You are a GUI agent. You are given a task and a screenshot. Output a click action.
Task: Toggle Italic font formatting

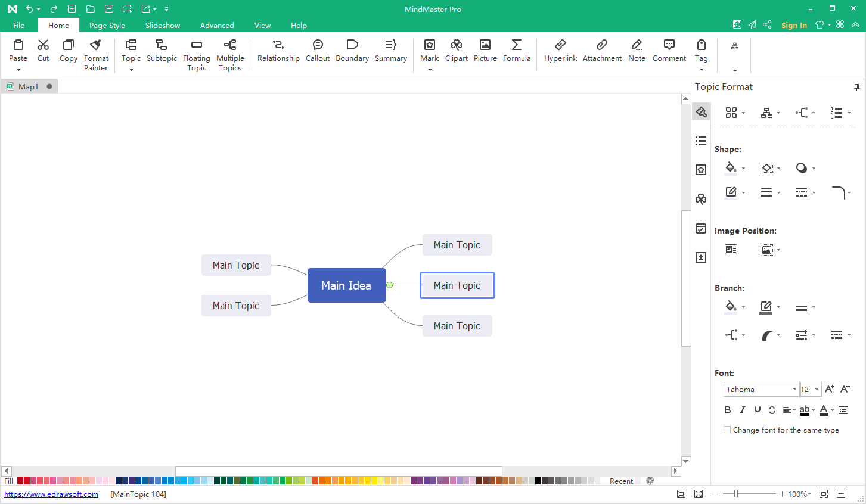pyautogui.click(x=742, y=410)
